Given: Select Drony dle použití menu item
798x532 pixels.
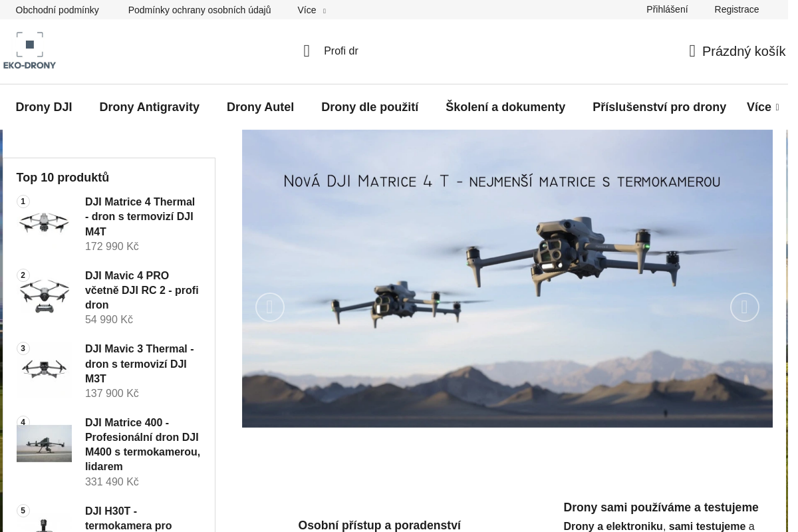Looking at the screenshot, I should (x=369, y=107).
